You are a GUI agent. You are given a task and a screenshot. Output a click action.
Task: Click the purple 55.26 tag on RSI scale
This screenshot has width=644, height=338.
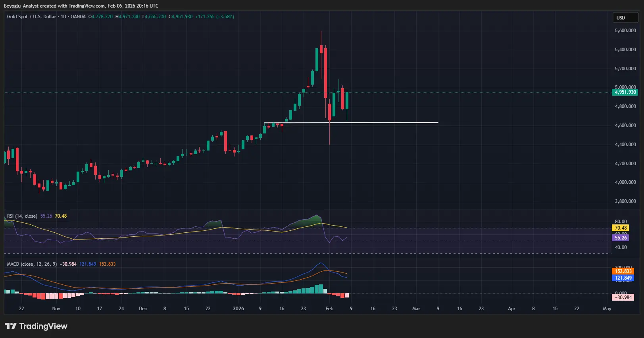point(621,238)
